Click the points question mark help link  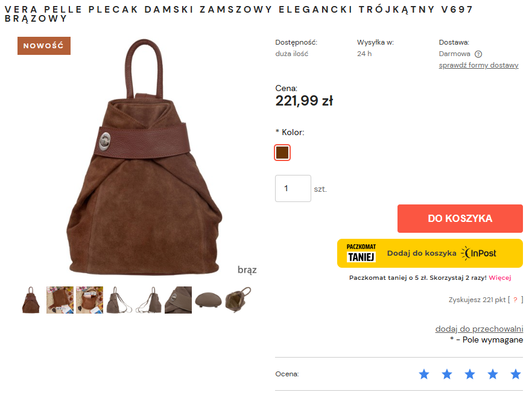(x=515, y=300)
